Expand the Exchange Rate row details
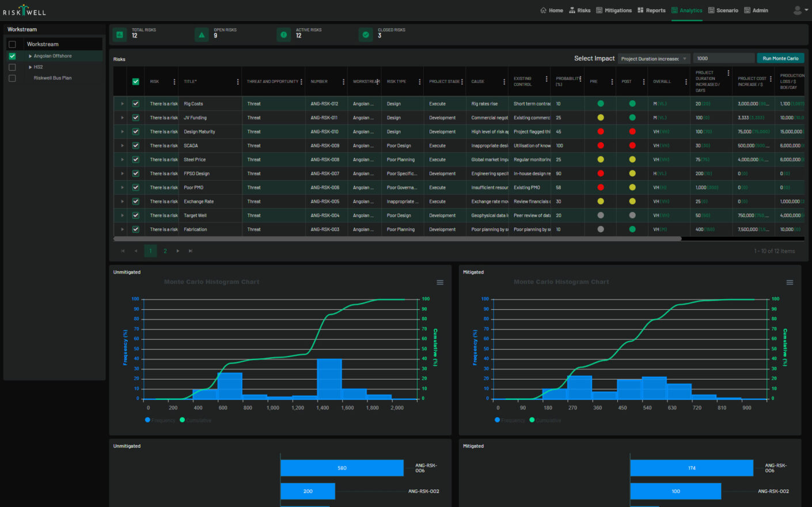Screen dimensions: 812x507 coord(122,202)
